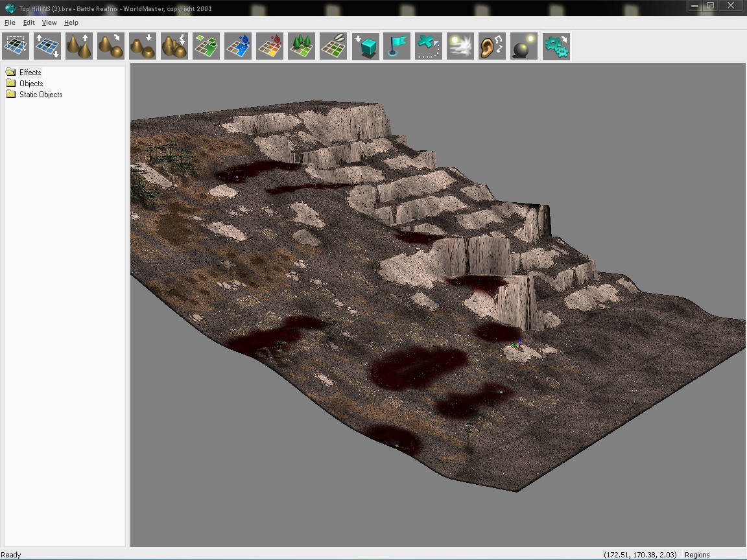Click the Objects folder icon
747x560 pixels.
coord(10,83)
